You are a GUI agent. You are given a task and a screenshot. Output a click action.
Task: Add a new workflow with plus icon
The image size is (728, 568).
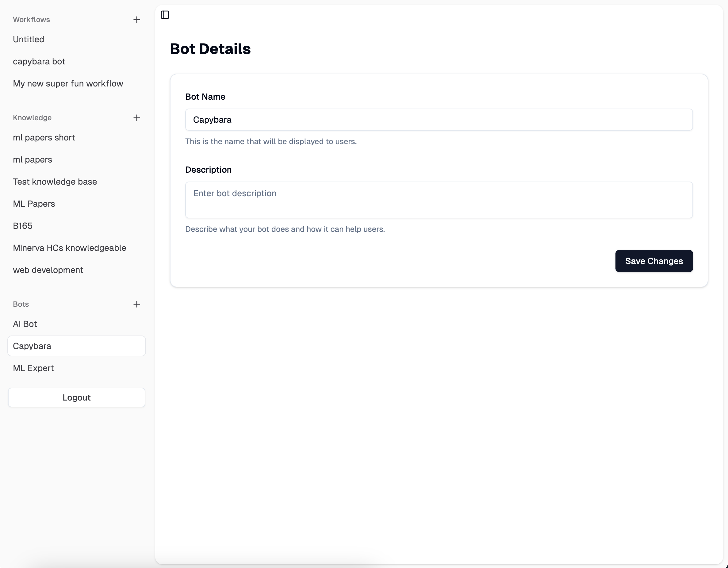click(x=137, y=20)
